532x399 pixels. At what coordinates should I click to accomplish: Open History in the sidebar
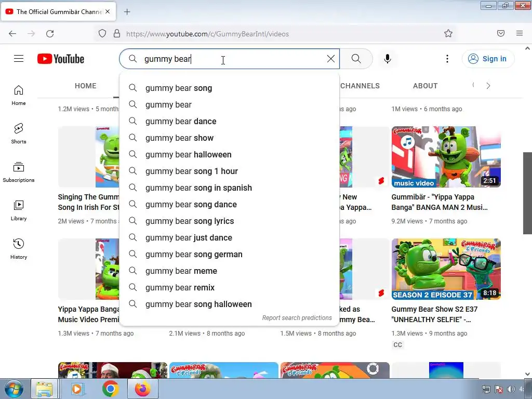tap(19, 249)
